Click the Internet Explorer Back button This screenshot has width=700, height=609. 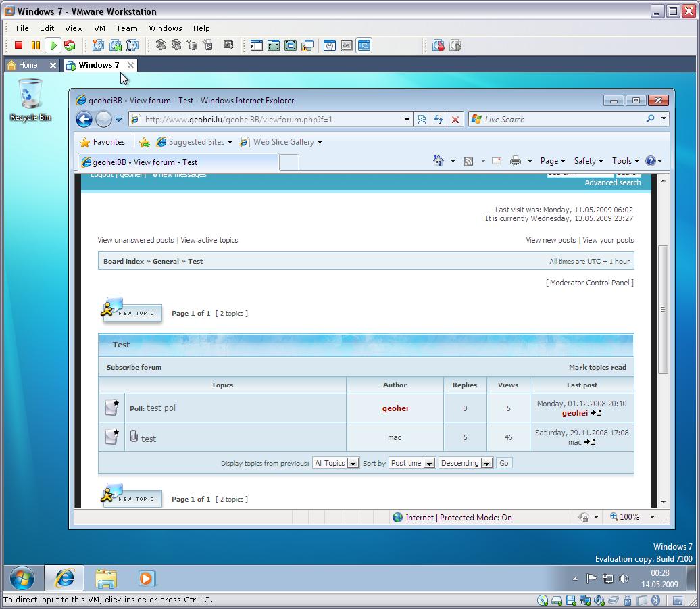click(x=84, y=119)
